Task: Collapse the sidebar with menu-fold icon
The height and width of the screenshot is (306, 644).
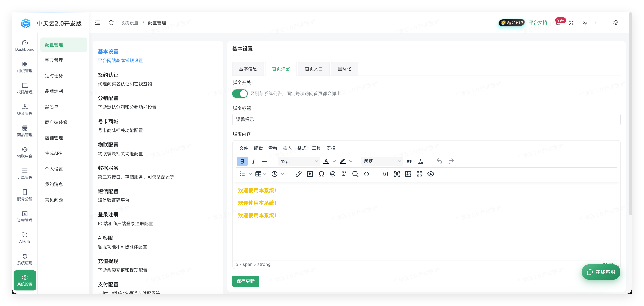Action: [x=98, y=22]
